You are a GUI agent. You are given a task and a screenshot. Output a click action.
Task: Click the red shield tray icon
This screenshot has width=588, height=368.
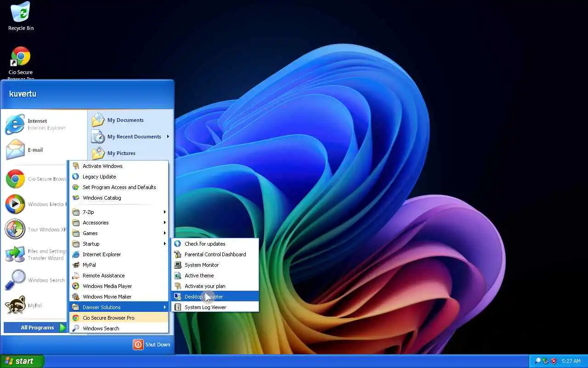[x=554, y=361]
